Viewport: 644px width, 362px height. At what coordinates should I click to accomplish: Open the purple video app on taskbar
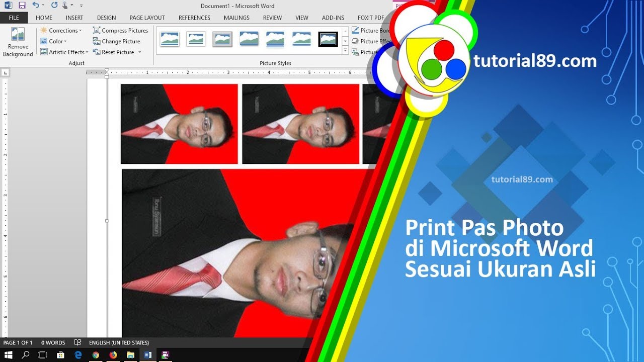[165, 355]
